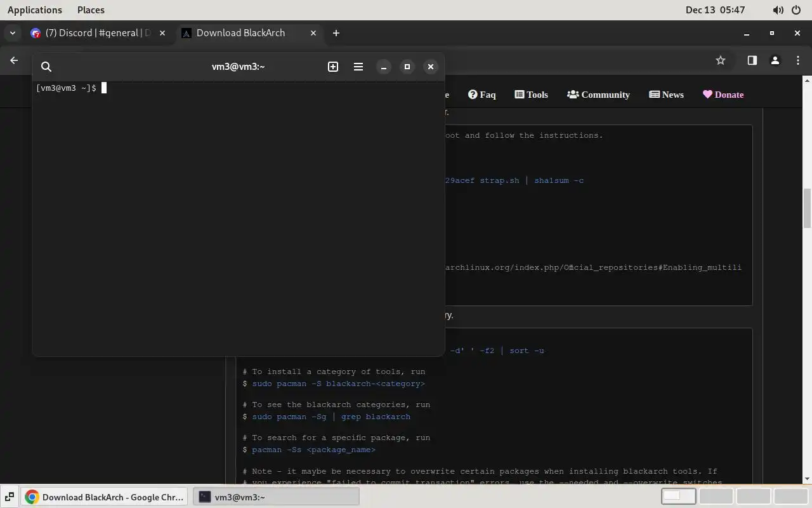Open Chrome tab search dropdown arrow
The height and width of the screenshot is (508, 812).
coord(13,33)
